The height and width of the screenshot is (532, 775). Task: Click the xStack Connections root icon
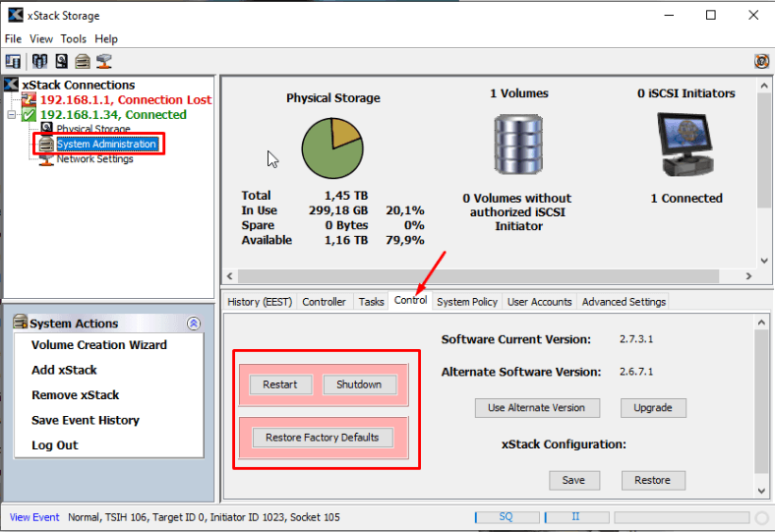coord(12,85)
